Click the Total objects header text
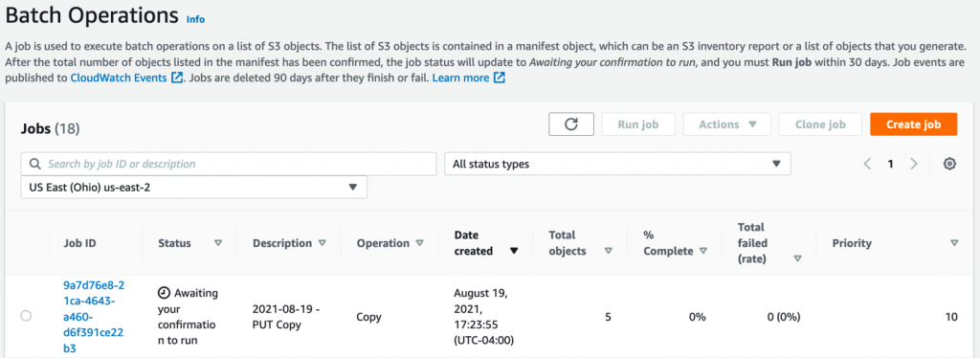Image resolution: width=980 pixels, height=358 pixels. click(x=568, y=243)
